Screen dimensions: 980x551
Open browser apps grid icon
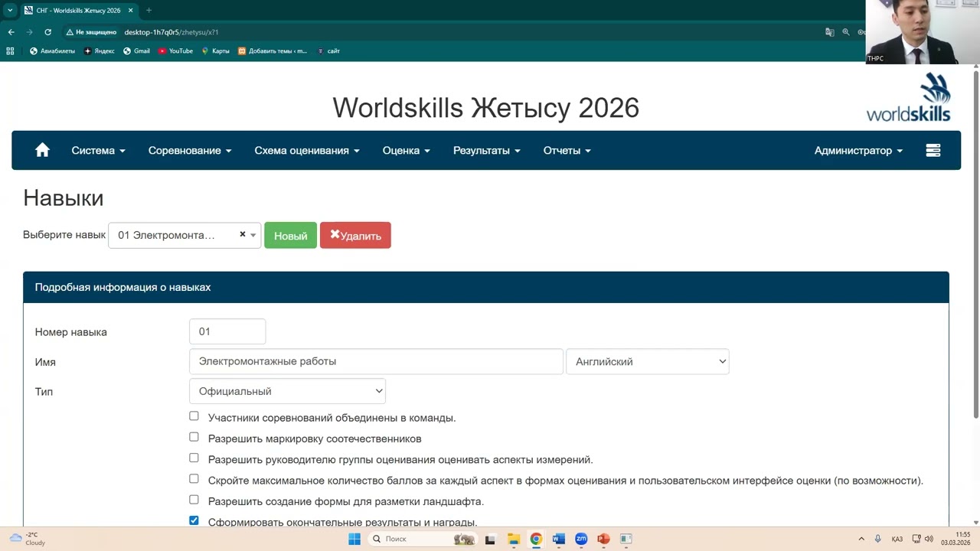(x=10, y=51)
